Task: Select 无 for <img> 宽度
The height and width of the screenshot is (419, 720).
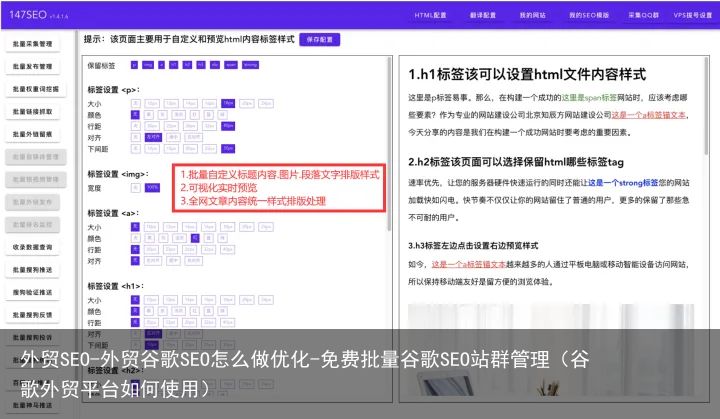Action: [x=135, y=187]
